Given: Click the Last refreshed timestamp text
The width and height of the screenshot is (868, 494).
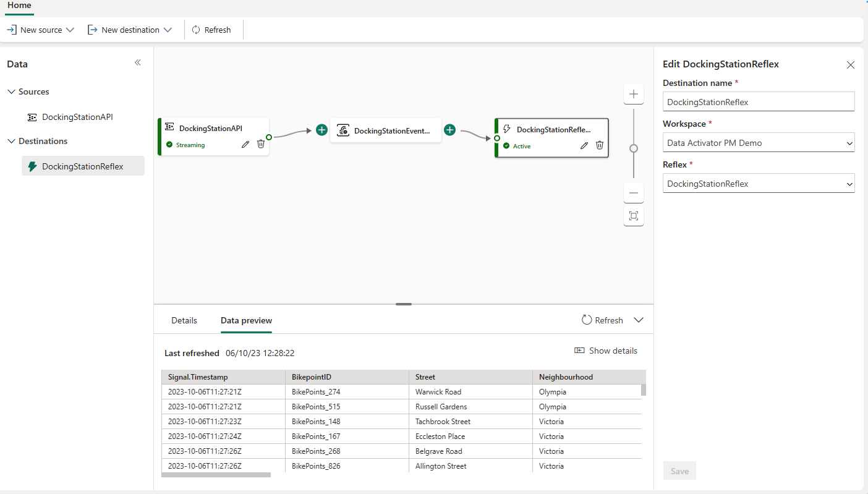Looking at the screenshot, I should tap(260, 354).
